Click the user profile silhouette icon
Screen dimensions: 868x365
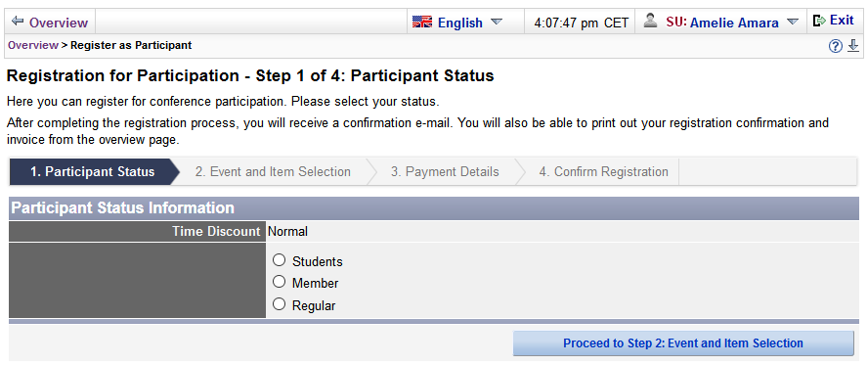(x=651, y=22)
